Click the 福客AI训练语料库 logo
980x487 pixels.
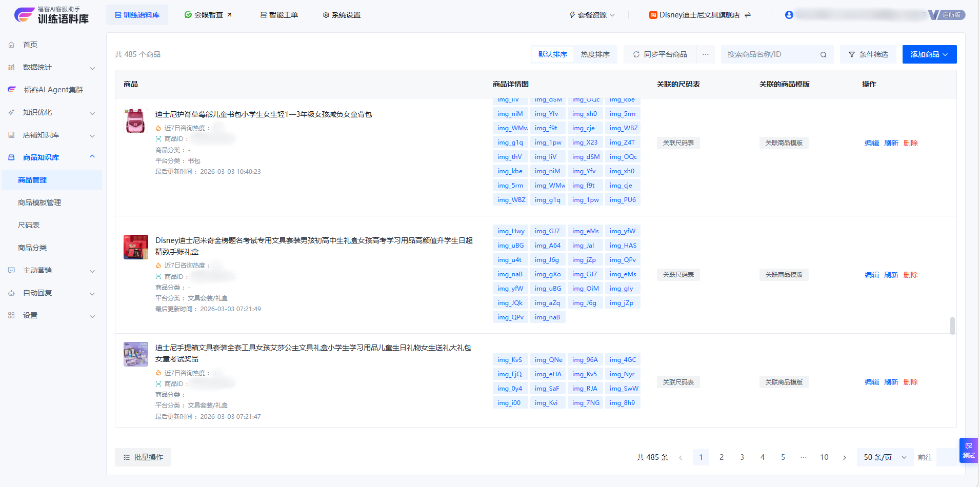click(x=51, y=15)
